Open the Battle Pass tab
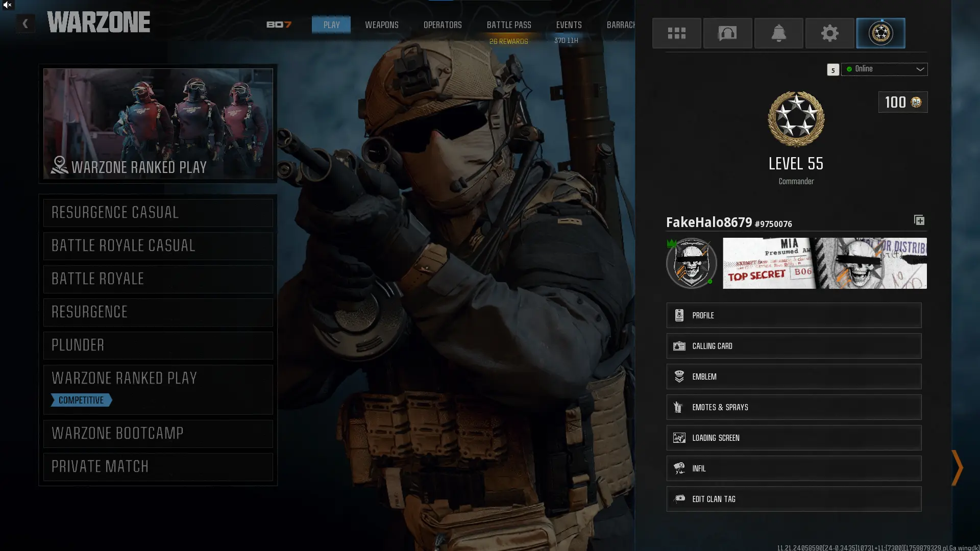Viewport: 980px width, 551px height. point(508,25)
